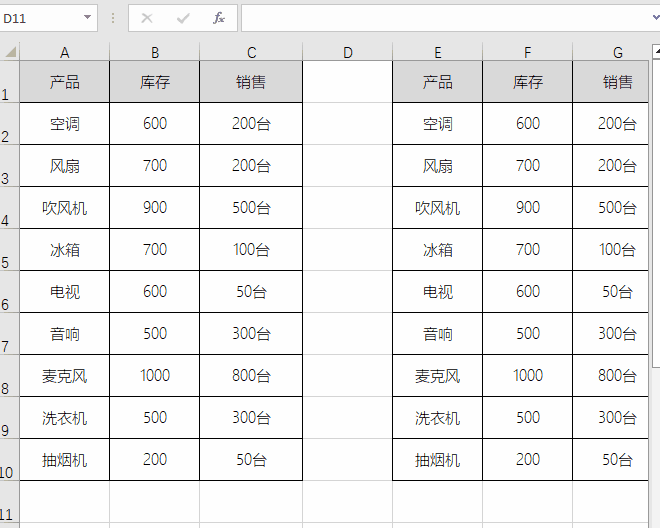The image size is (660, 528).
Task: Click cell B4 with value 900
Action: coord(154,208)
